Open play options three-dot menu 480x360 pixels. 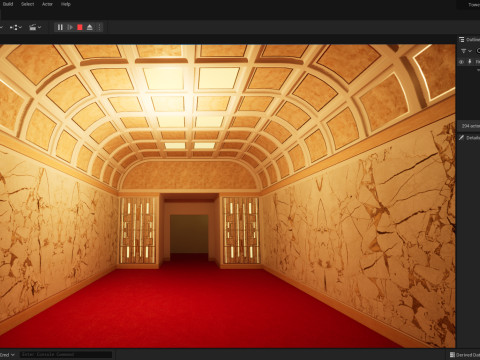click(x=99, y=27)
